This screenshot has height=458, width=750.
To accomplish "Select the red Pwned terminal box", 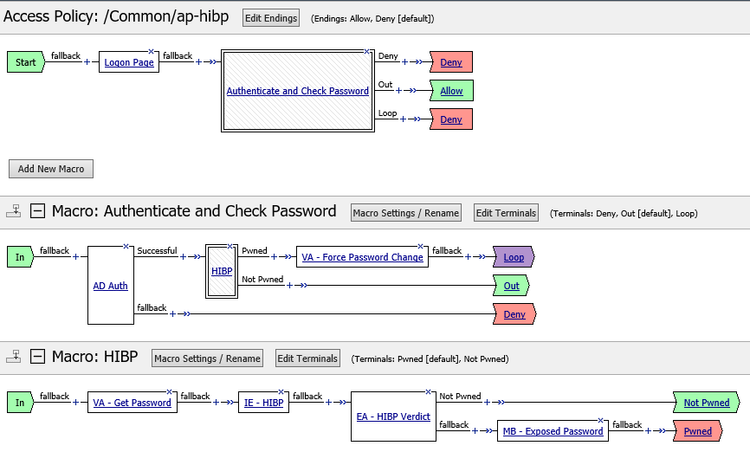I will click(698, 431).
